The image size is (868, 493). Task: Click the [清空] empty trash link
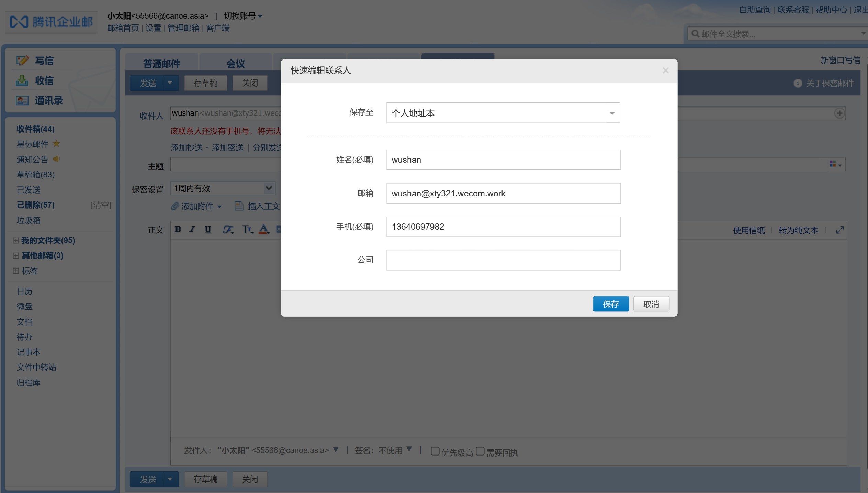point(101,205)
